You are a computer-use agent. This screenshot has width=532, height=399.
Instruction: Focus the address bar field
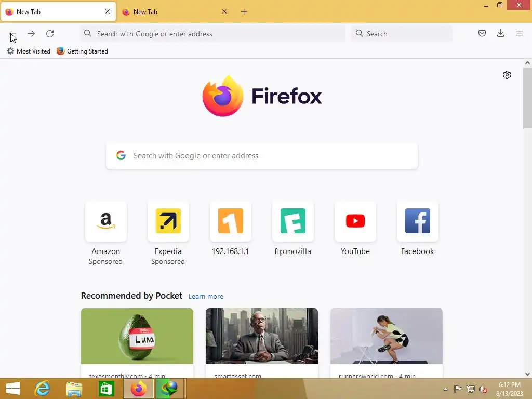[x=213, y=34]
